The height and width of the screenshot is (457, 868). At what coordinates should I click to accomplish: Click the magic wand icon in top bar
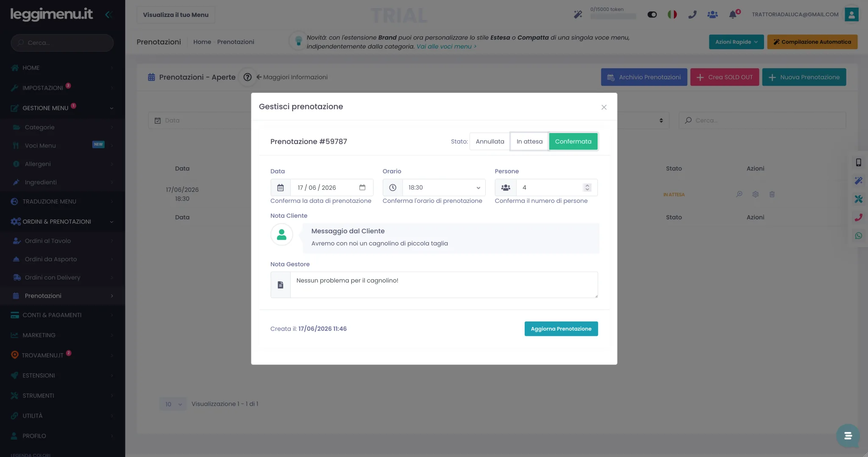(x=578, y=14)
